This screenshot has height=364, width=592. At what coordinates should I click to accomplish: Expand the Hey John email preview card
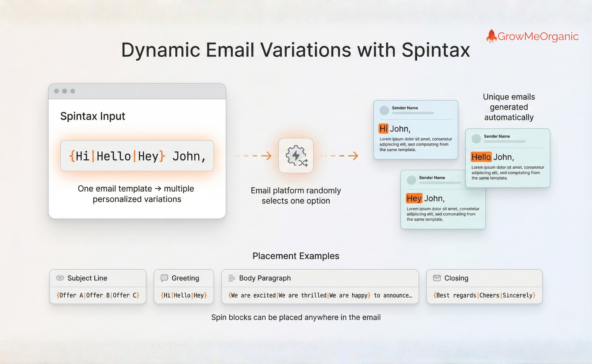coord(443,200)
